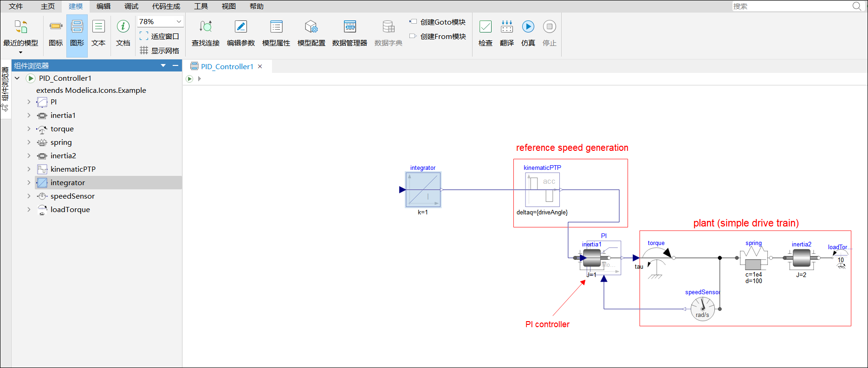Collapse the PID_Controller1 root node
The width and height of the screenshot is (868, 368).
(x=17, y=78)
